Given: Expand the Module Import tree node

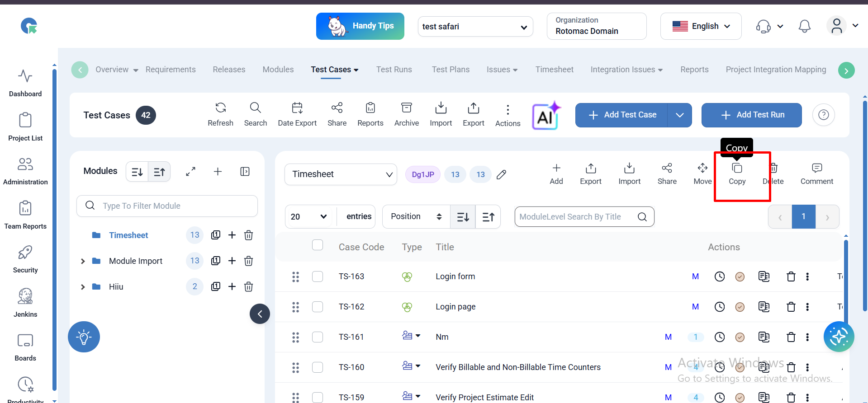Looking at the screenshot, I should pyautogui.click(x=83, y=261).
